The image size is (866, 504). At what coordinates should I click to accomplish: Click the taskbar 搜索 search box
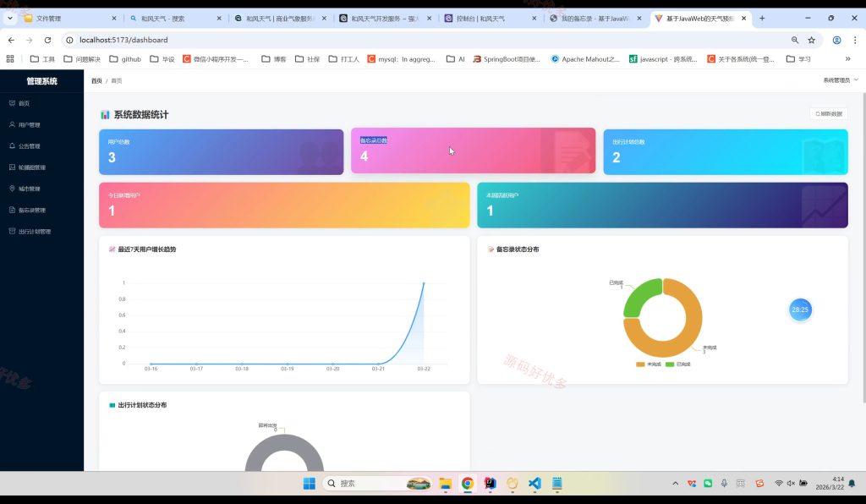pyautogui.click(x=378, y=484)
